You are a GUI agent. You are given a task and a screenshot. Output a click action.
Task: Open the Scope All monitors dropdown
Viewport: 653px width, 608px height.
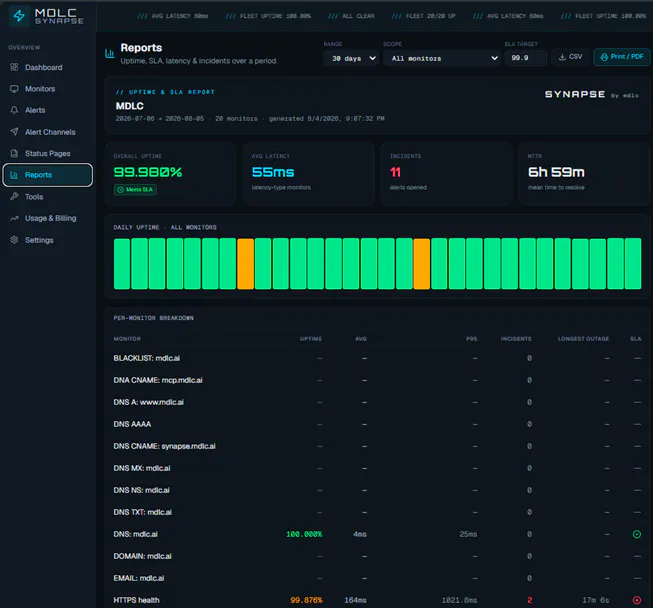pyautogui.click(x=441, y=58)
